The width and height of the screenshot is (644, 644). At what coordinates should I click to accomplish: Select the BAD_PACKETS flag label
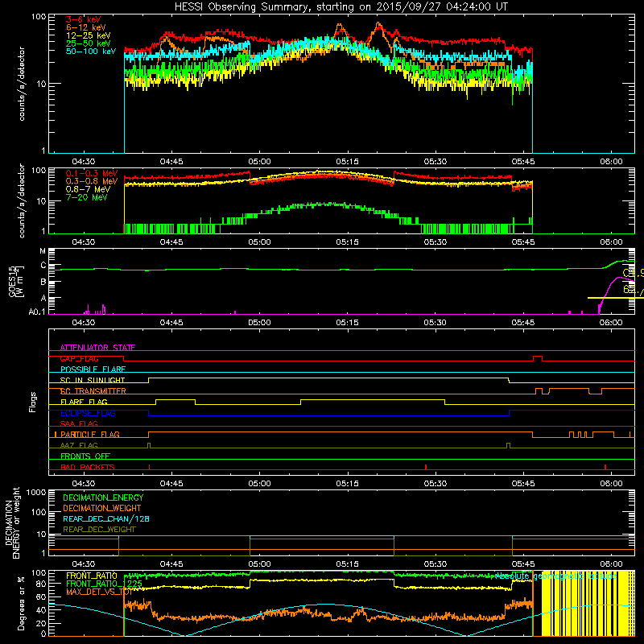[88, 467]
